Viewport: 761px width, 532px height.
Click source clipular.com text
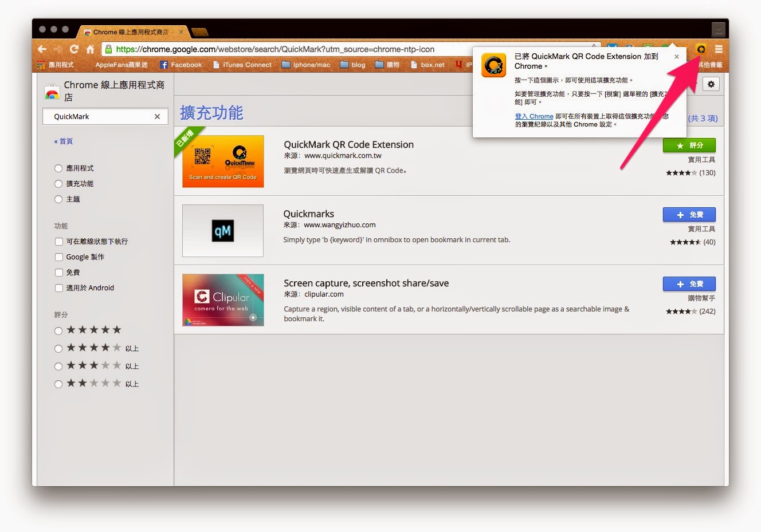[x=324, y=294]
